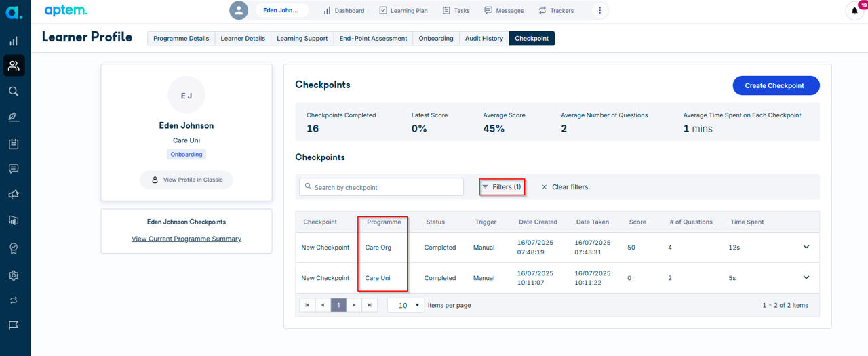Open the learners icon in sidebar
Screen dimensions: 868x356
14,66
